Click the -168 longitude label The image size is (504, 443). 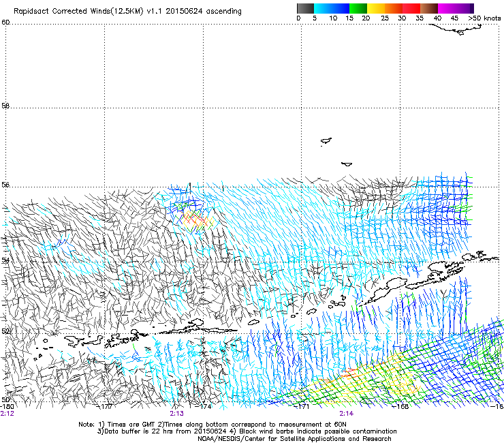[400, 407]
